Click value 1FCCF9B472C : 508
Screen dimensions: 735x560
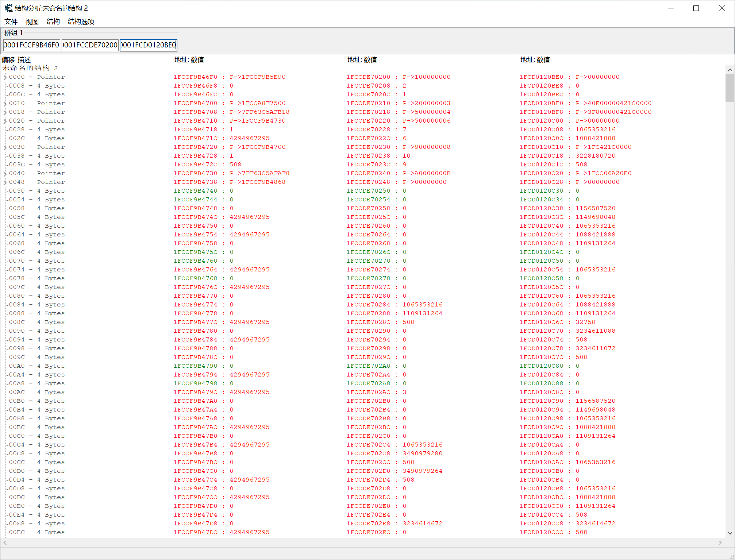click(x=207, y=165)
